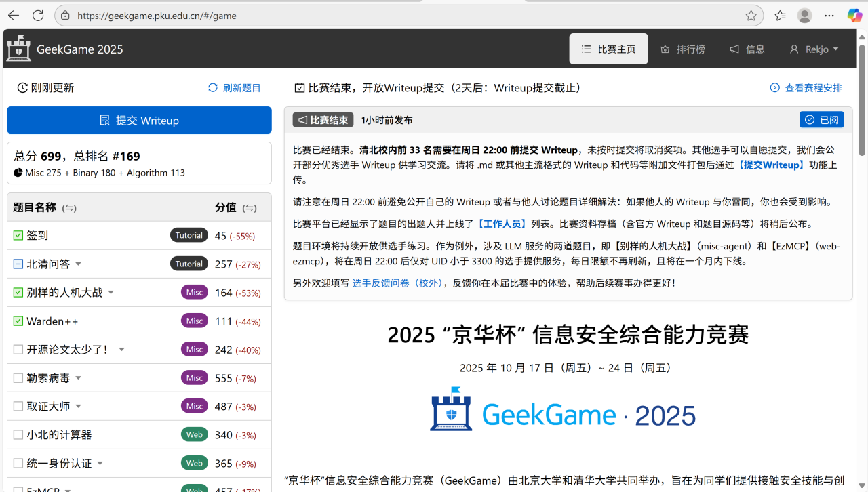This screenshot has width=868, height=492.
Task: Expand the 开源论文太少了！ challenge row
Action: (x=122, y=350)
